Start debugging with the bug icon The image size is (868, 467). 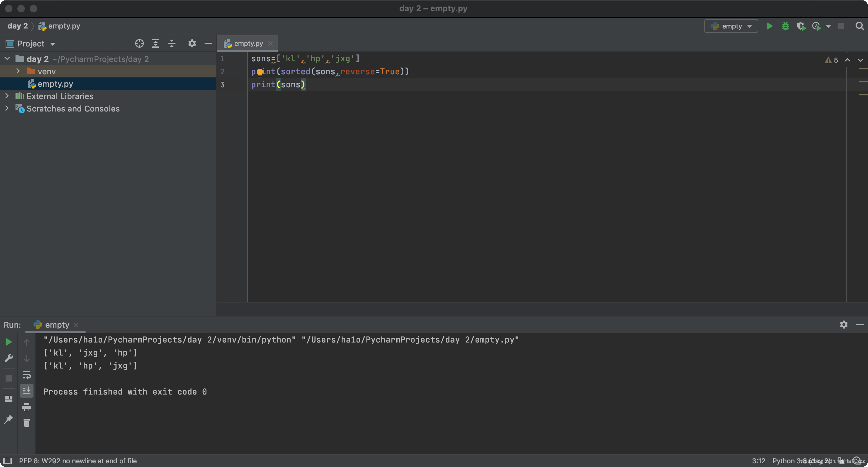785,26
